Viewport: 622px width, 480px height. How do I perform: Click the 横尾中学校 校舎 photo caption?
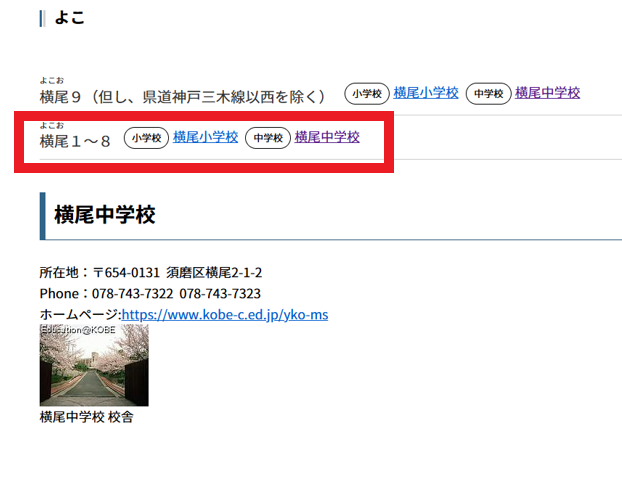pyautogui.click(x=86, y=417)
